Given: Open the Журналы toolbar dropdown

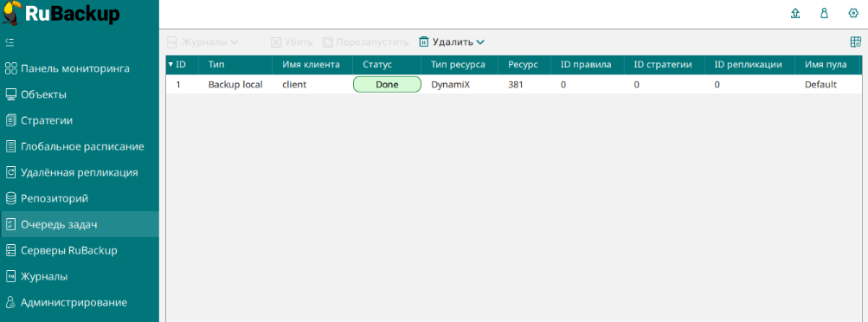Looking at the screenshot, I should pos(203,42).
